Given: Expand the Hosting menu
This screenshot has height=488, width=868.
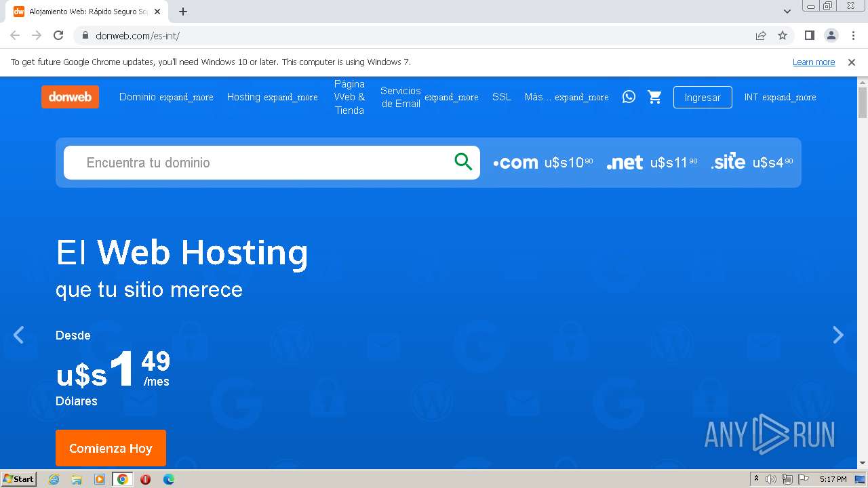Looking at the screenshot, I should (x=273, y=97).
